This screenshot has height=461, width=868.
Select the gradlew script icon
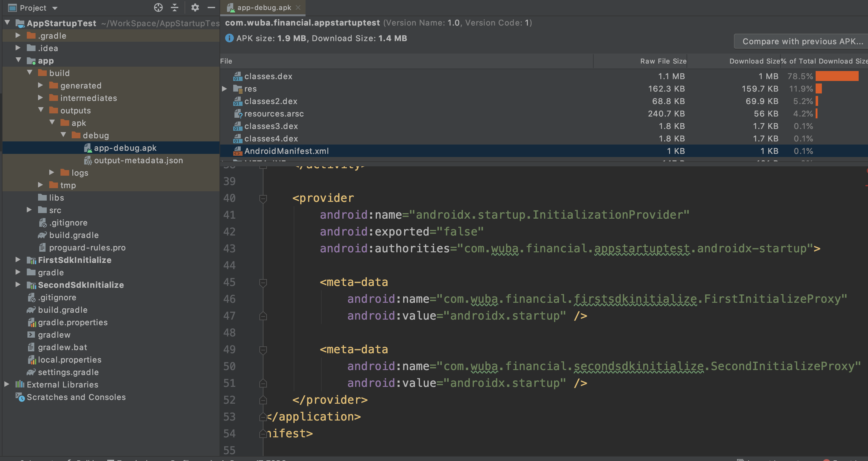tap(31, 335)
